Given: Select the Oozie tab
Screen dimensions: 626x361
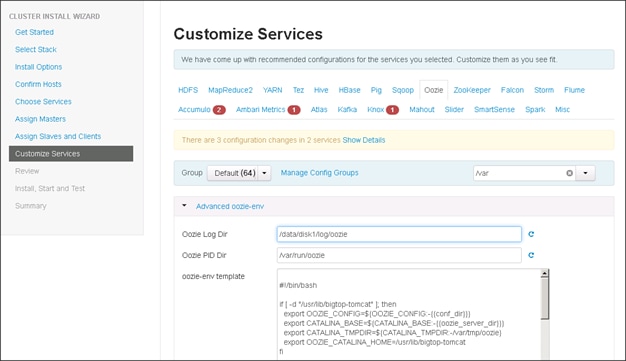Looking at the screenshot, I should pos(434,90).
